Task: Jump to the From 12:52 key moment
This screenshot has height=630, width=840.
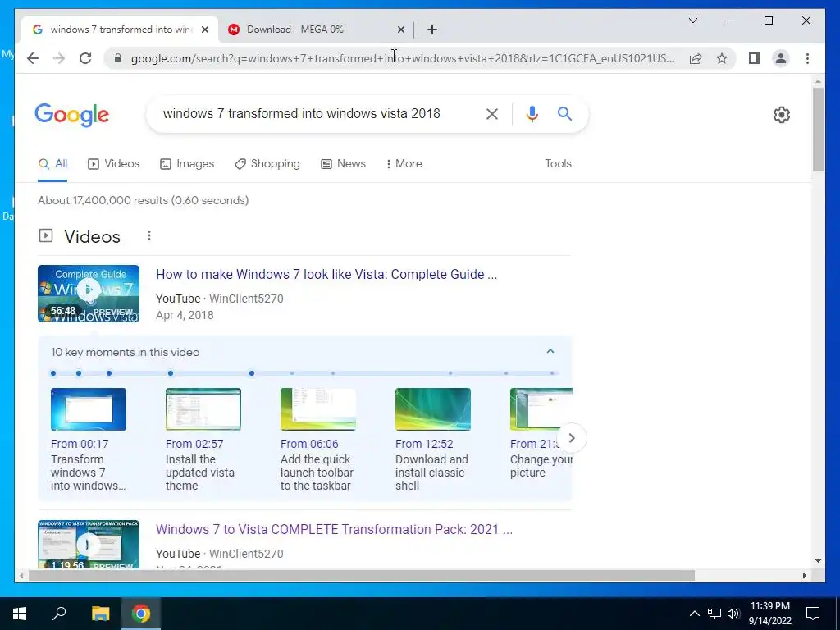Action: pos(424,444)
